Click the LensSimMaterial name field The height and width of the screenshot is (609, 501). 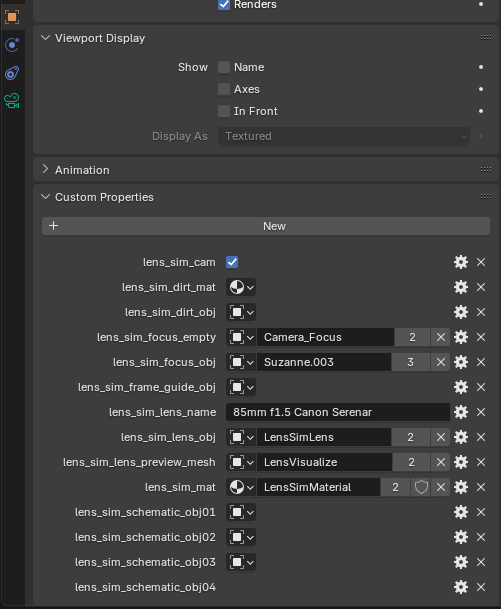[x=318, y=487]
